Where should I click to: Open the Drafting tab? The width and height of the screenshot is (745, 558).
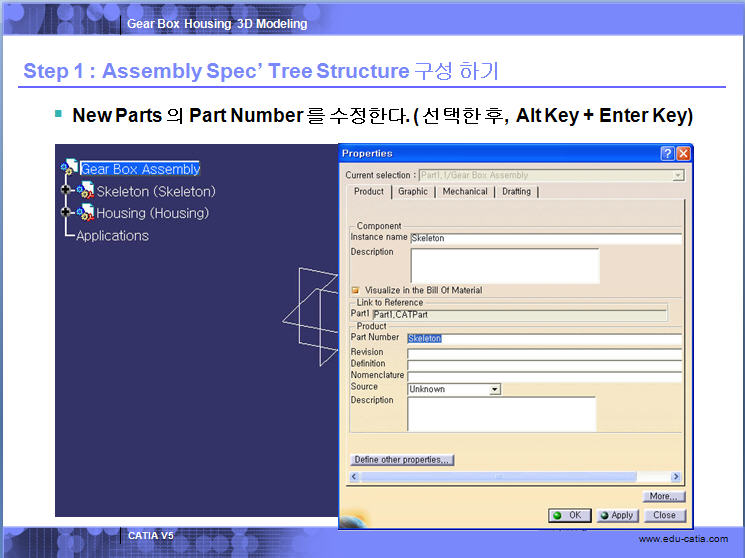(x=516, y=192)
